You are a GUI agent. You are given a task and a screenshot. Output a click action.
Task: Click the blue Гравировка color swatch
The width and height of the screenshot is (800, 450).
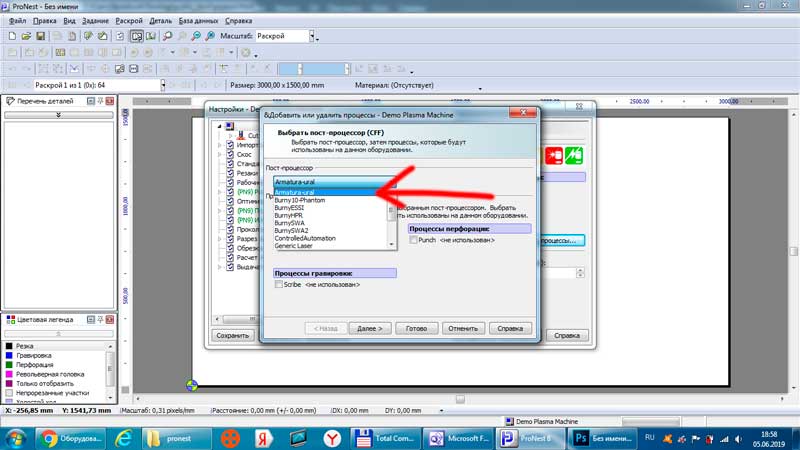pyautogui.click(x=9, y=356)
